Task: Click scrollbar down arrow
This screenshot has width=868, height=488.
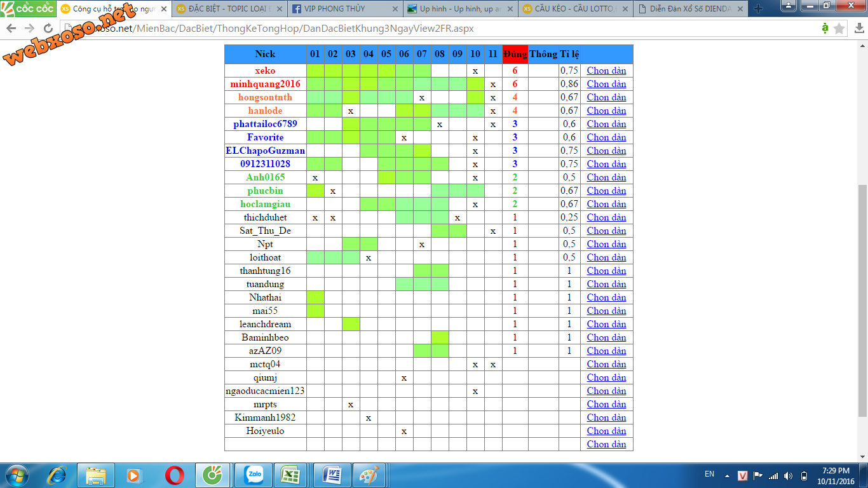Action: coord(862,456)
